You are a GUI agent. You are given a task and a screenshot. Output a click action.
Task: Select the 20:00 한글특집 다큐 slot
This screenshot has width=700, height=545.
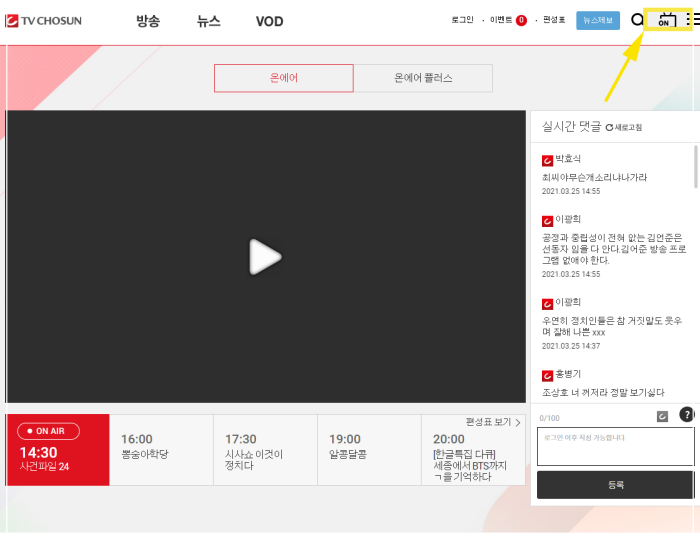(x=473, y=449)
